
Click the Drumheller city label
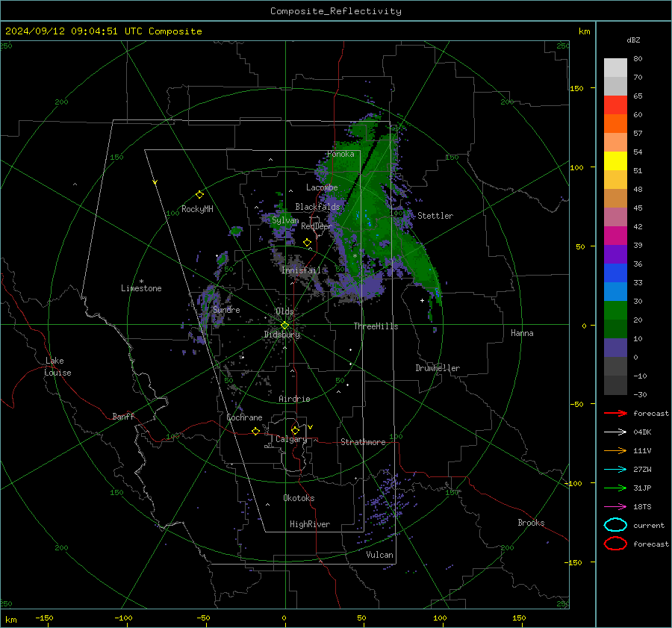[438, 368]
